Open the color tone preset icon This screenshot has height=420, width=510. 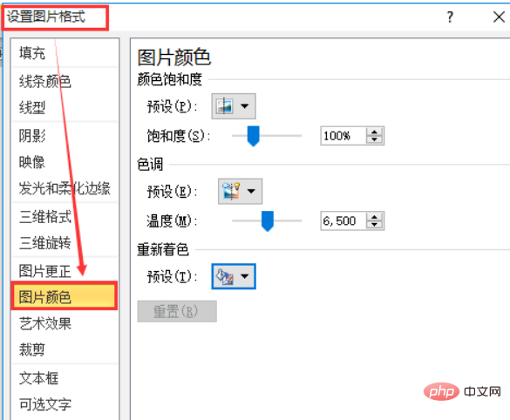(x=231, y=191)
